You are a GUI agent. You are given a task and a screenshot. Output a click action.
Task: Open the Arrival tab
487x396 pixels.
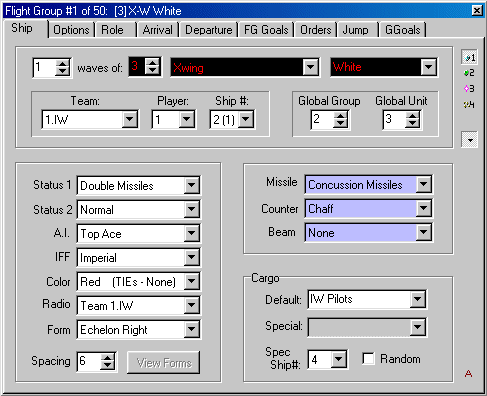158,30
